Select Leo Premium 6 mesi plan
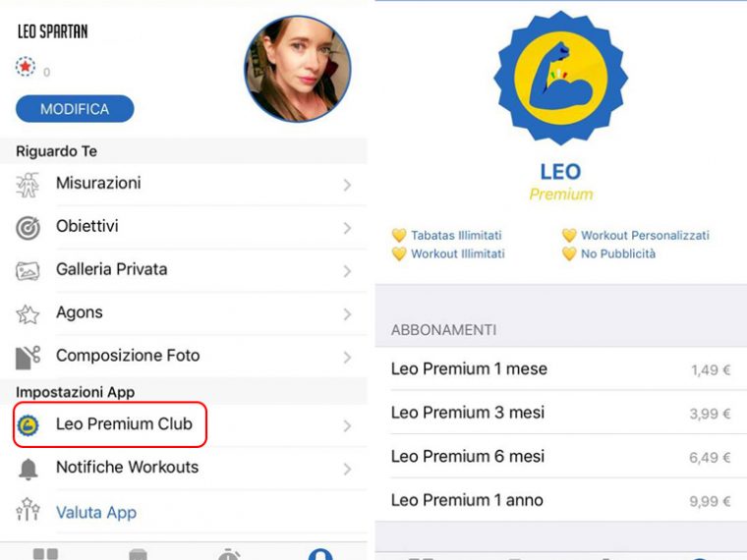 [x=560, y=456]
